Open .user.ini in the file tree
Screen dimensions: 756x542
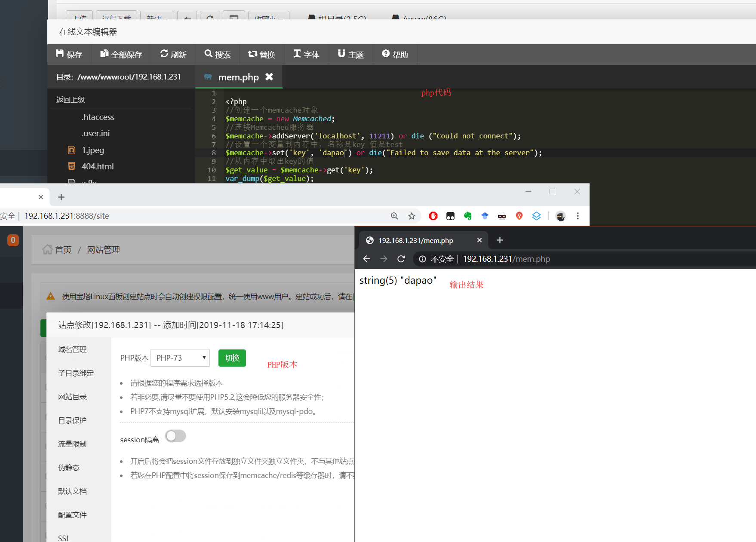(95, 133)
